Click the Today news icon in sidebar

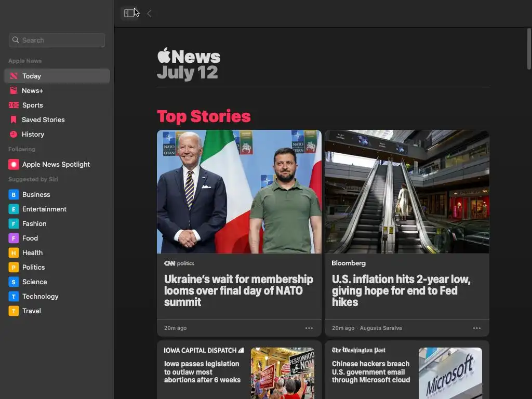tap(14, 76)
